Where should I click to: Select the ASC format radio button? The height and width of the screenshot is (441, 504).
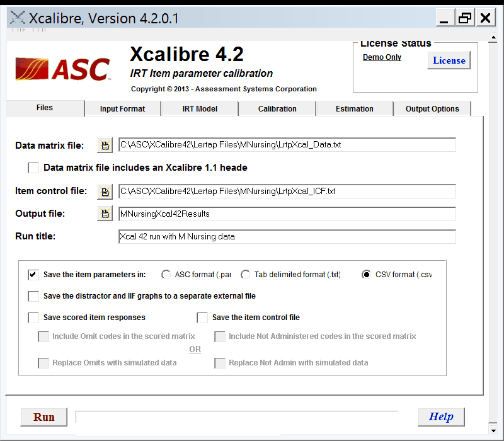(x=166, y=275)
